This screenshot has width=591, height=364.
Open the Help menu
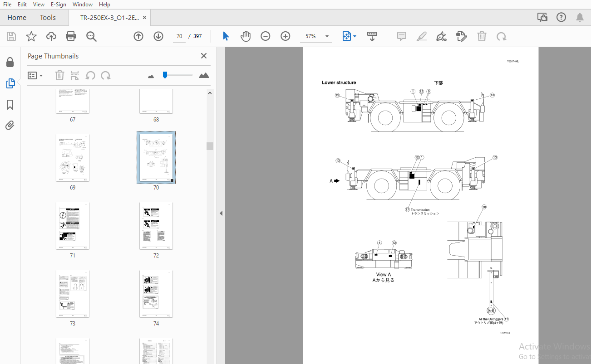click(104, 4)
